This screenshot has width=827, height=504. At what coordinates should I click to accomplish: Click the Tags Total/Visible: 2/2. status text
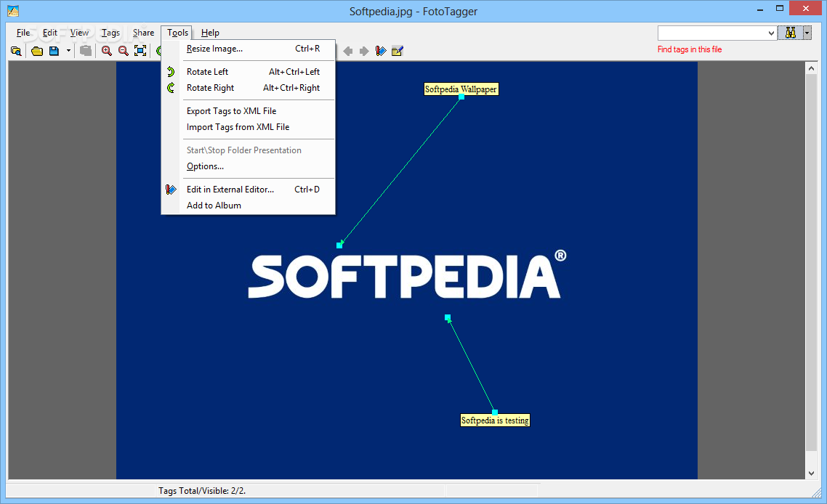coord(202,491)
